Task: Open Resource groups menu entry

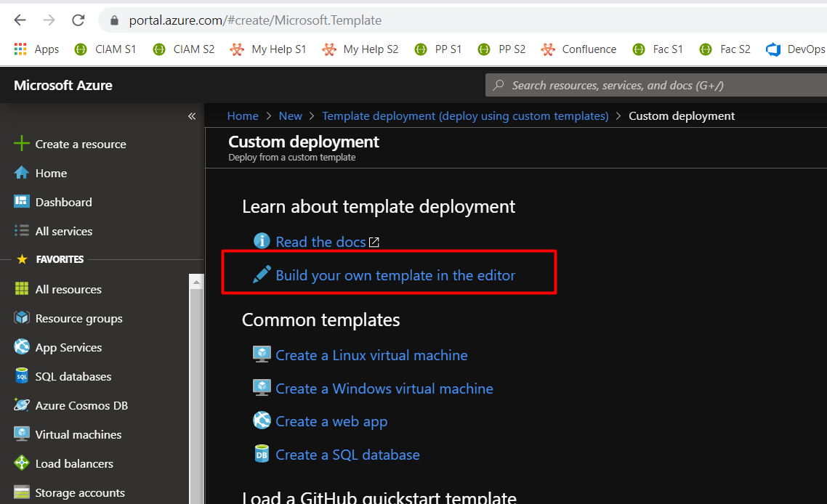Action: 78,318
